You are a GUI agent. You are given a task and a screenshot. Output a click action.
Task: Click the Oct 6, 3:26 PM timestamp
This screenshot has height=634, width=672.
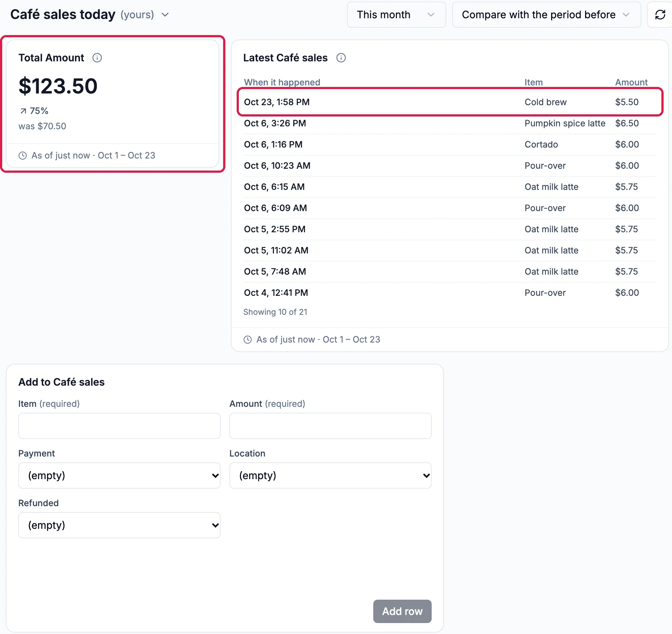coord(275,123)
